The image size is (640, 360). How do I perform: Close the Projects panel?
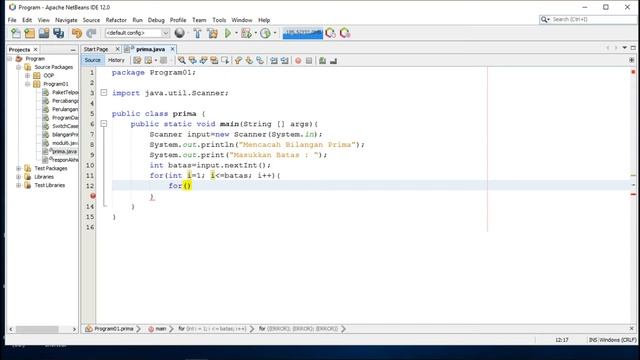click(36, 49)
